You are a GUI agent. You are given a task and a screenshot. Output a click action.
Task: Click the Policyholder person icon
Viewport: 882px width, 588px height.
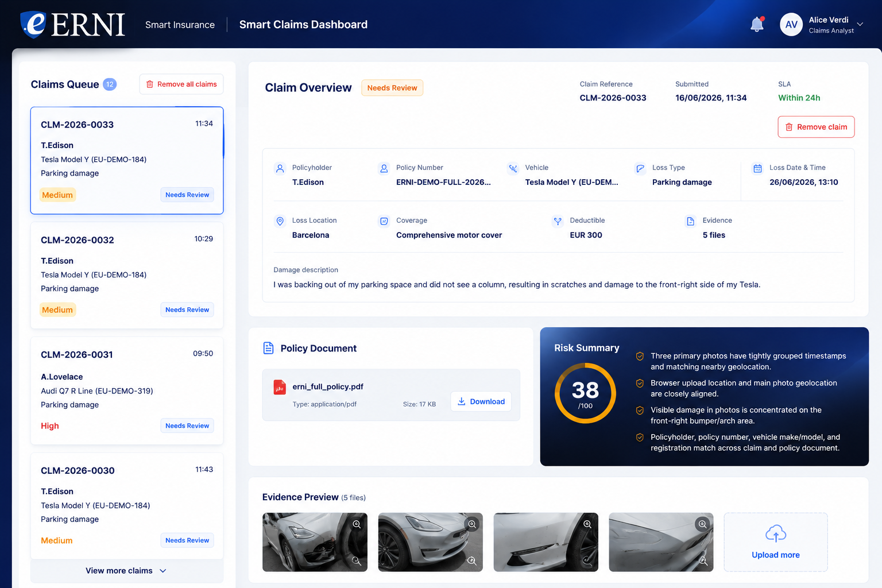[280, 168]
